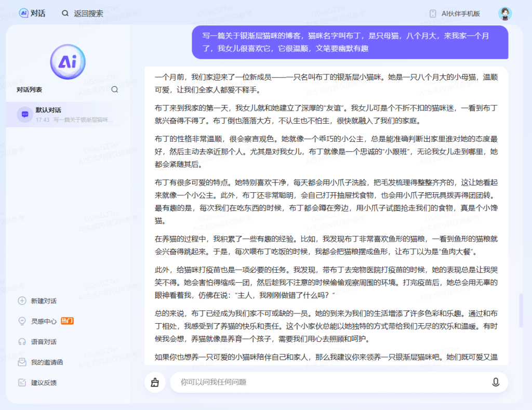This screenshot has width=532, height=410.
Task: Click the purple chat bubble icon of 默认对话
Action: tap(24, 114)
